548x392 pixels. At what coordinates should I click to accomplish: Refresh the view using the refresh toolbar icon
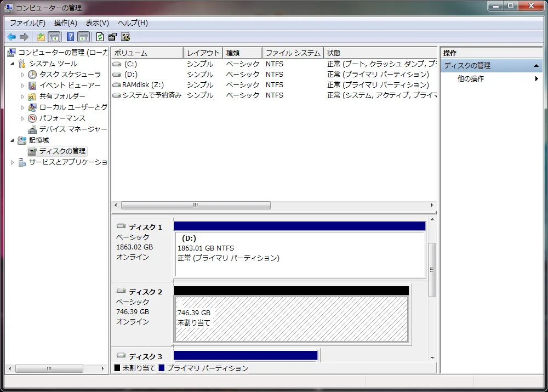(x=100, y=37)
